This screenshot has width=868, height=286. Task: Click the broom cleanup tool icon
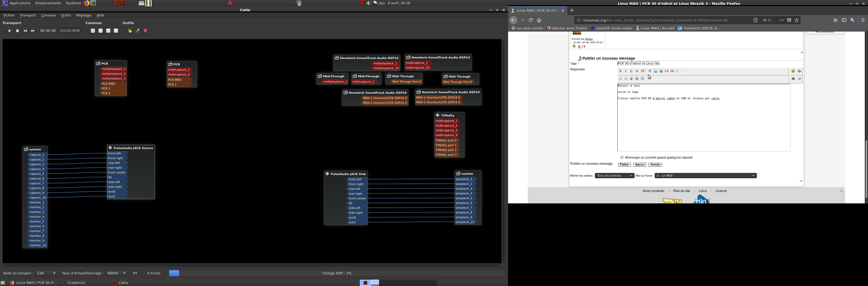click(130, 31)
